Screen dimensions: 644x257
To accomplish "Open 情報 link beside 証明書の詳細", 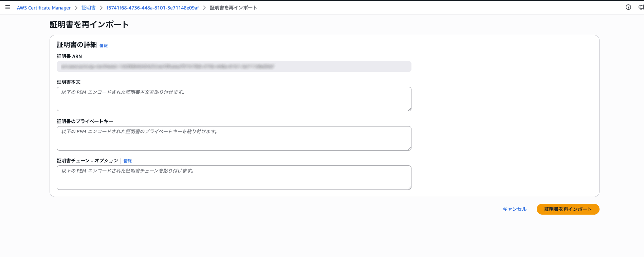I will tap(104, 45).
